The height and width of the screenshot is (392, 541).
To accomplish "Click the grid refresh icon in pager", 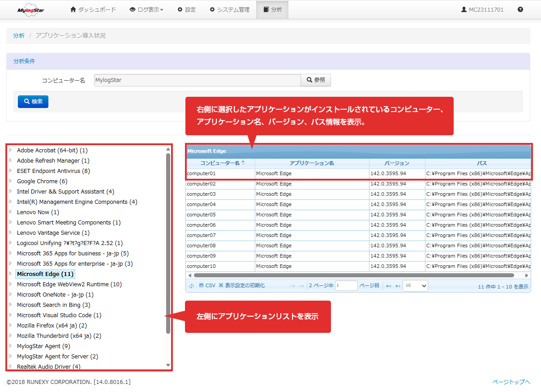I will (x=191, y=286).
